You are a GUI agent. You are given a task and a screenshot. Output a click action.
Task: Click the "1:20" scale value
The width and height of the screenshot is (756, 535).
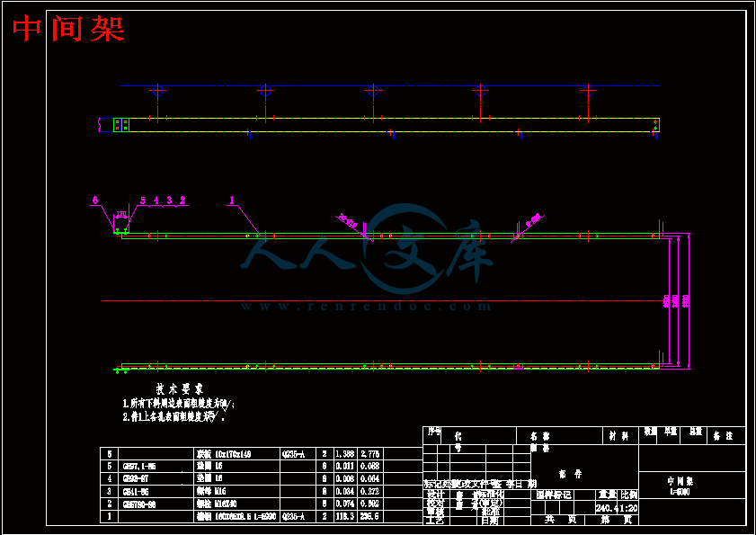[x=629, y=508]
